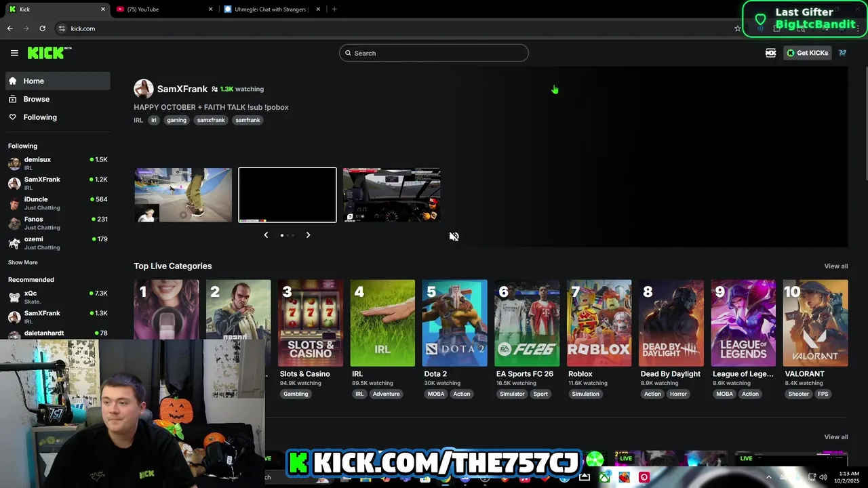868x488 pixels.
Task: Select the samxfrank tag under featured stream
Action: coord(211,120)
